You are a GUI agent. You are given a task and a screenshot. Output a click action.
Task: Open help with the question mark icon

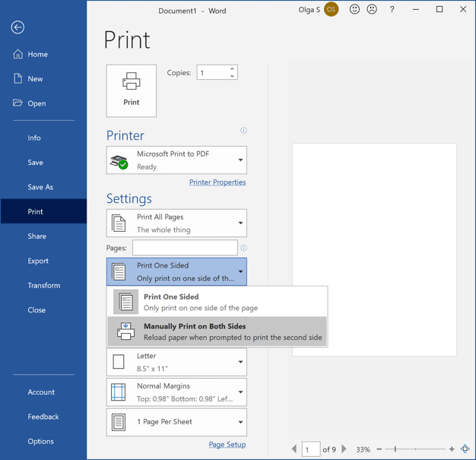[x=392, y=10]
